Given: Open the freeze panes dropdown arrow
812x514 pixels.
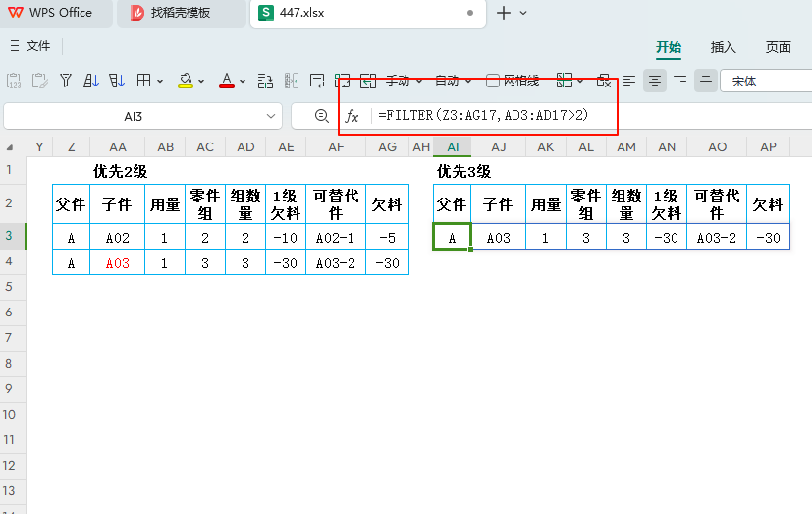Looking at the screenshot, I should point(580,81).
